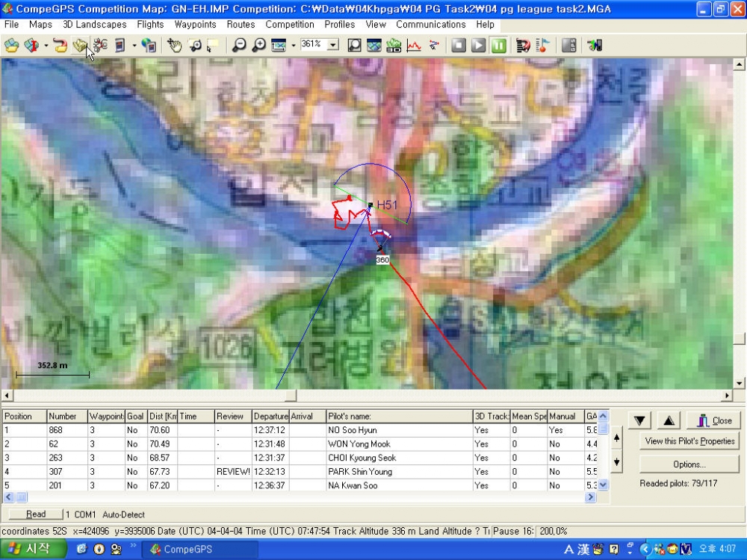Click the Dist column header
Screen dimensions: 747x560
162,416
